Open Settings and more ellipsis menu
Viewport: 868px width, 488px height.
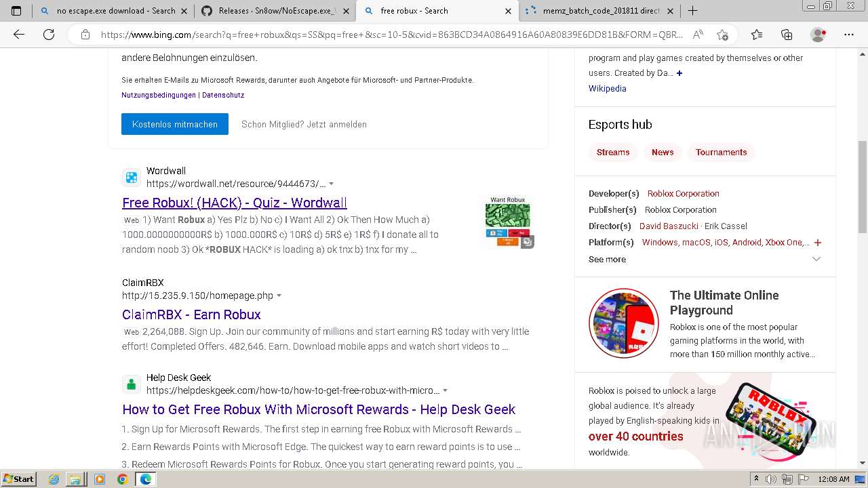click(x=848, y=35)
